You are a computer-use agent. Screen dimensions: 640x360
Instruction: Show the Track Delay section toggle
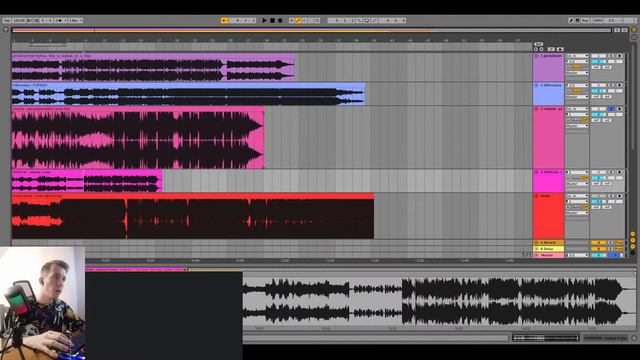(633, 253)
